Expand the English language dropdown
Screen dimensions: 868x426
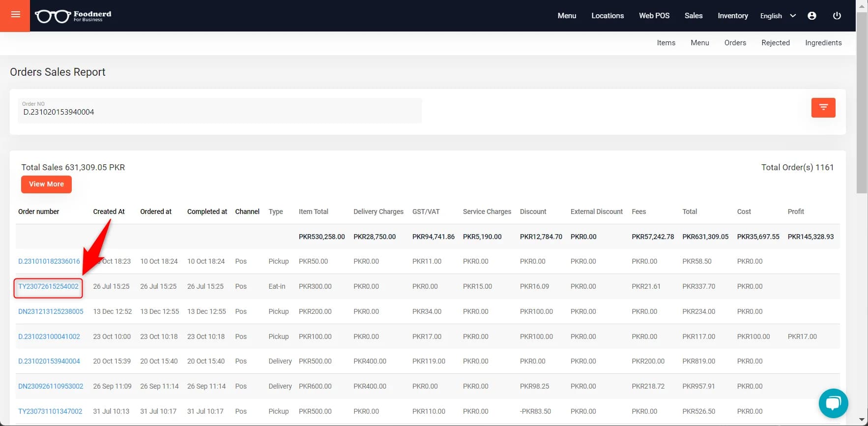coord(778,16)
